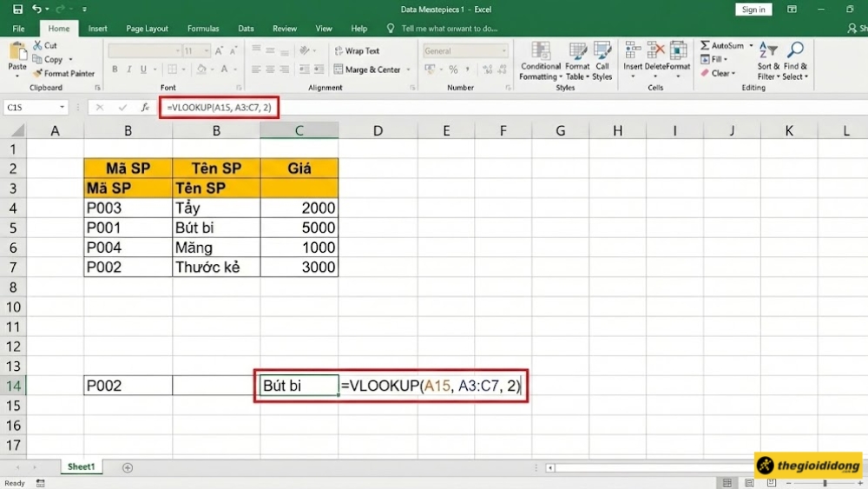Viewport: 868px width, 489px height.
Task: Expand the AutoSum dropdown arrow
Action: coord(751,45)
